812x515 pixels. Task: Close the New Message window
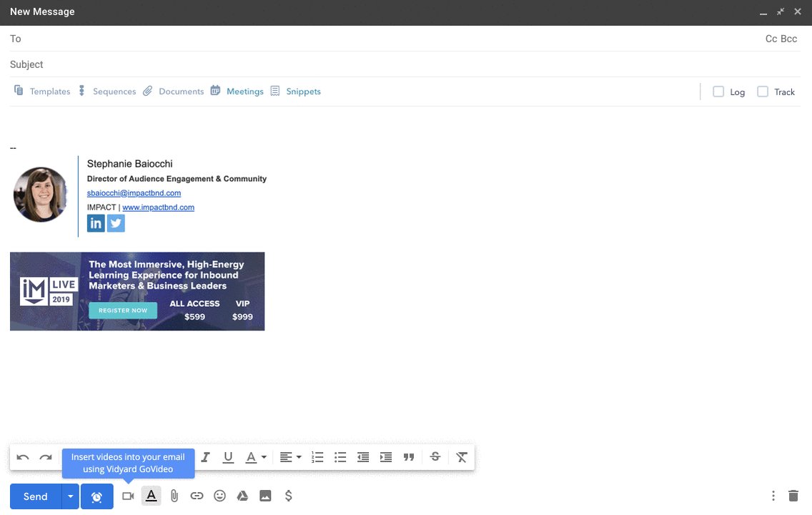point(798,11)
